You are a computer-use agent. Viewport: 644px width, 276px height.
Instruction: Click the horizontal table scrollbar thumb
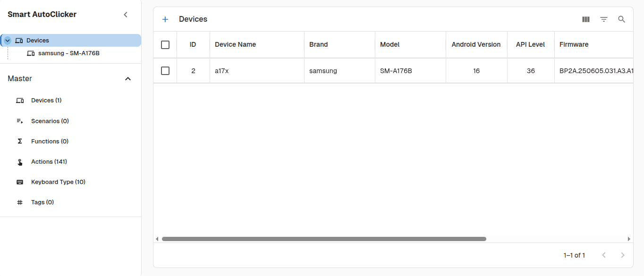(x=324, y=239)
